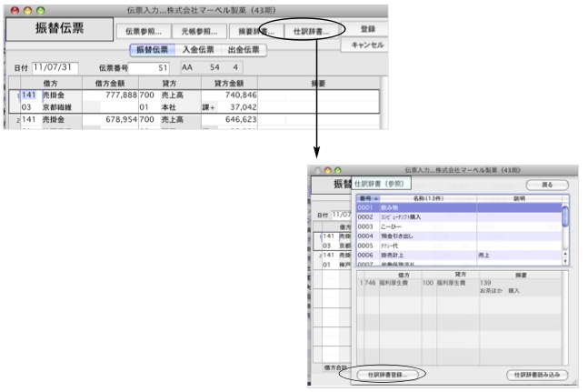Image resolution: width=588 pixels, height=392 pixels.
Task: Click debit account cell 141 売掛金 in first row
Action: tap(45, 95)
